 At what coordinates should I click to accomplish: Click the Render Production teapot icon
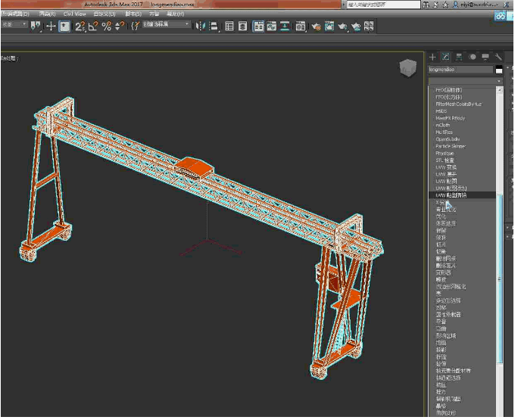342,26
